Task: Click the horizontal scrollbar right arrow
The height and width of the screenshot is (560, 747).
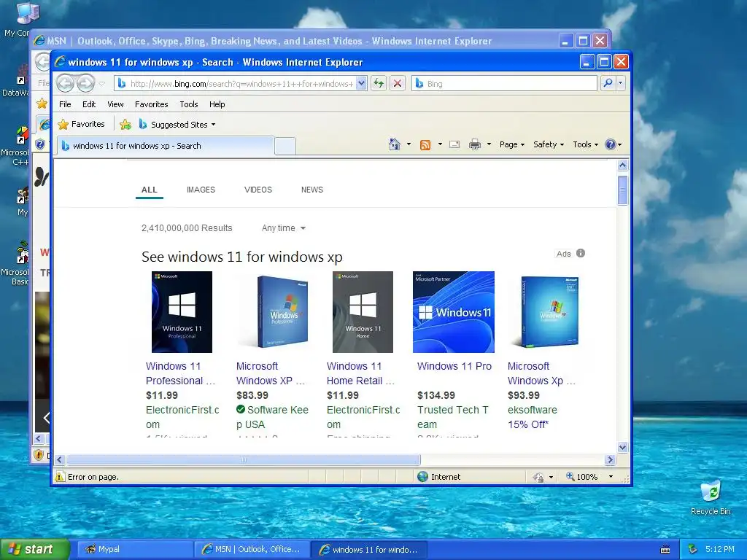Action: click(611, 459)
